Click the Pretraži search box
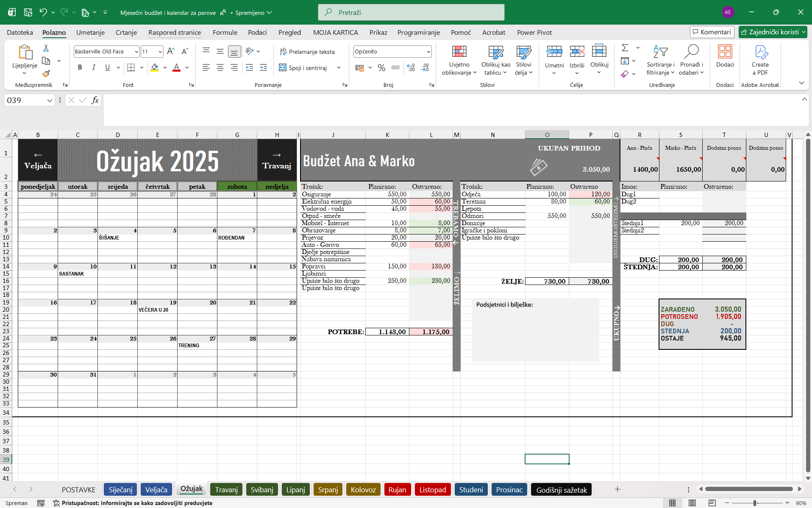 pos(411,12)
